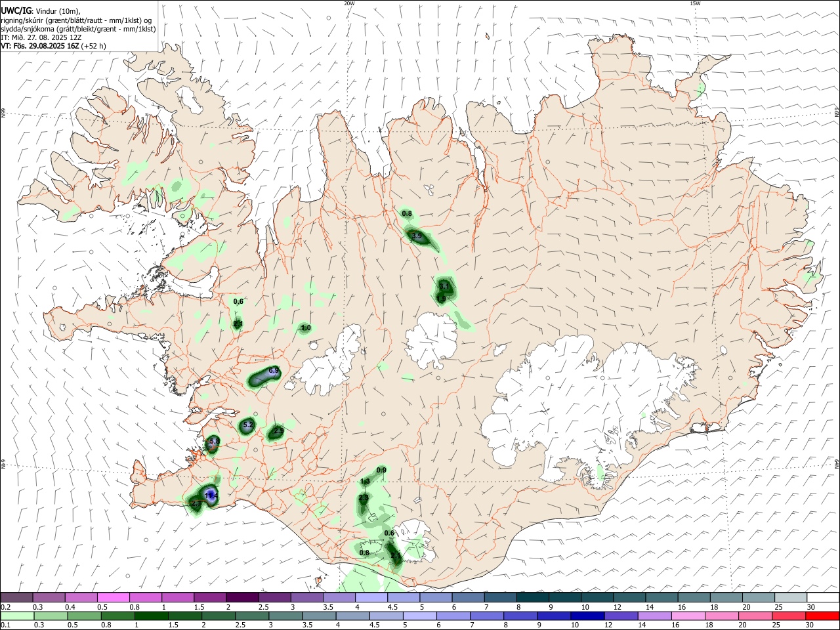Viewport: 840px width, 630px height.
Task: Select the 1.3 precipitation value
Action: pyautogui.click(x=366, y=481)
